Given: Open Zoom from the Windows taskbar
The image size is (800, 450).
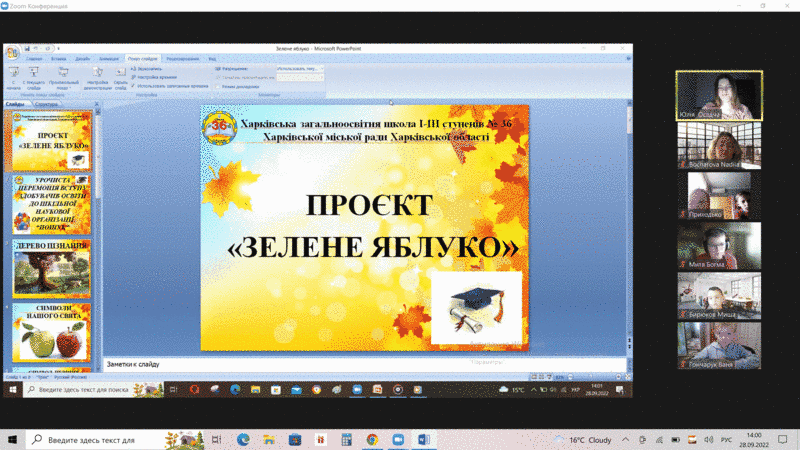Looking at the screenshot, I should (397, 439).
